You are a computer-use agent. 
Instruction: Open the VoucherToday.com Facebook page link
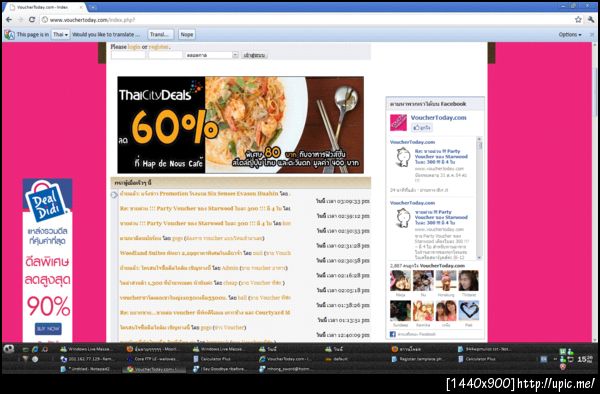coord(438,117)
